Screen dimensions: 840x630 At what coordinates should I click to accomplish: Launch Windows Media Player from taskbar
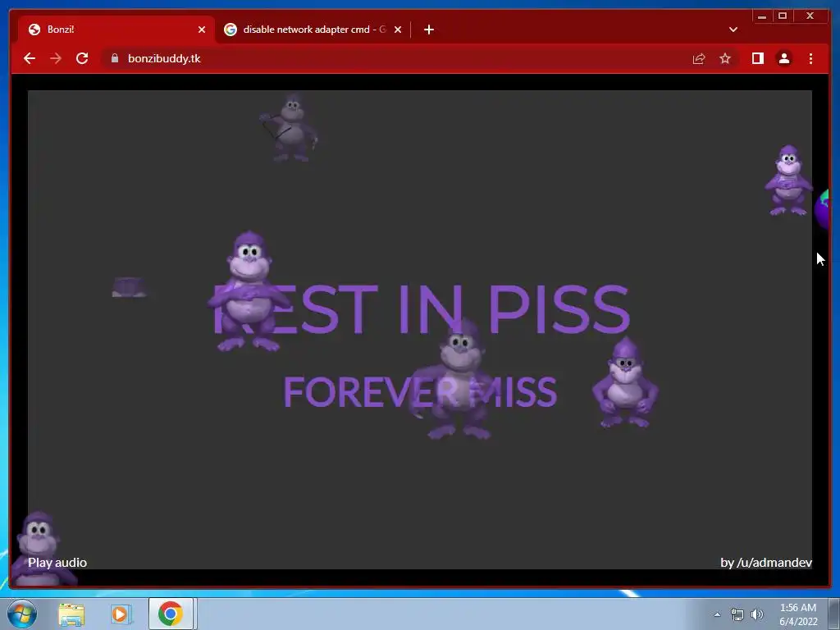[x=121, y=614]
